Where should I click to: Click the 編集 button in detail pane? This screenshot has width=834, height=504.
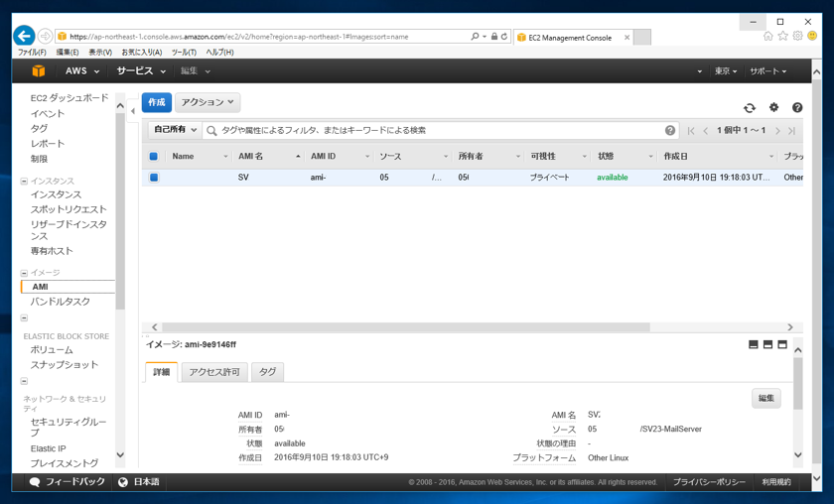(x=765, y=398)
